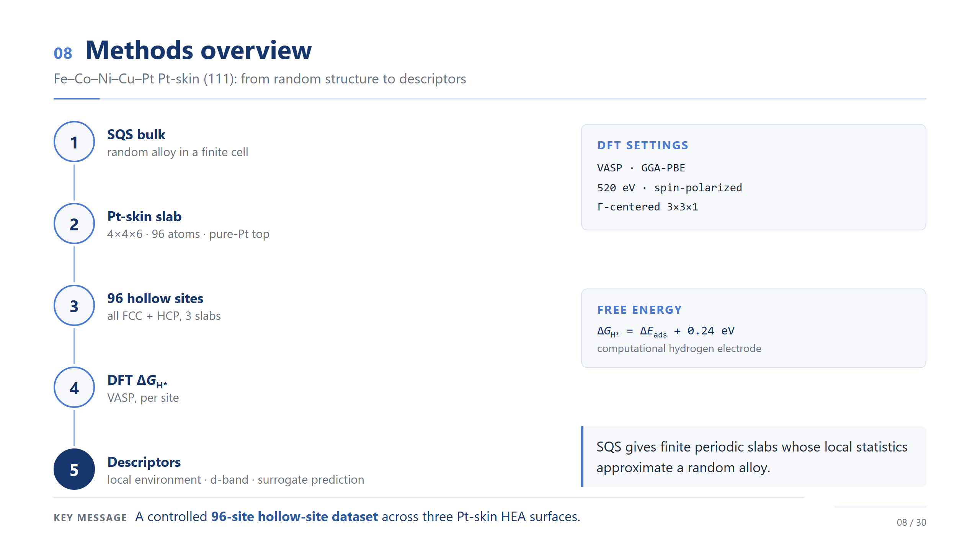The height and width of the screenshot is (551, 980).
Task: Click the bold 96-site hollow-site dataset text
Action: click(x=294, y=517)
